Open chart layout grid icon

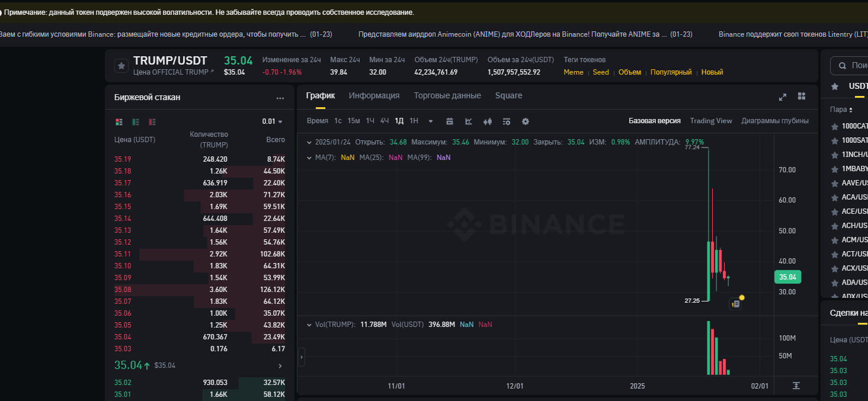click(x=802, y=96)
